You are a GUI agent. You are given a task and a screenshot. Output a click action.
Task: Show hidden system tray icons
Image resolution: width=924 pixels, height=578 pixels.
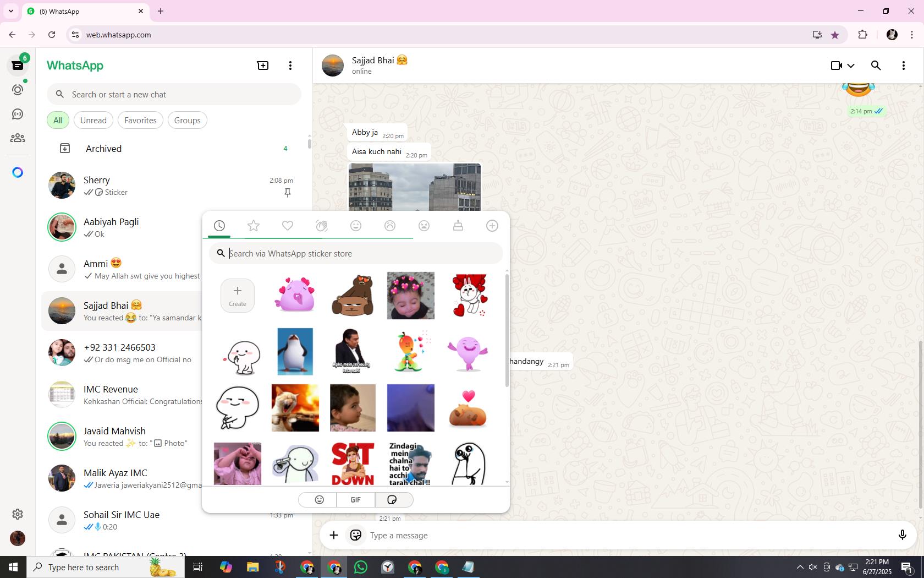800,567
